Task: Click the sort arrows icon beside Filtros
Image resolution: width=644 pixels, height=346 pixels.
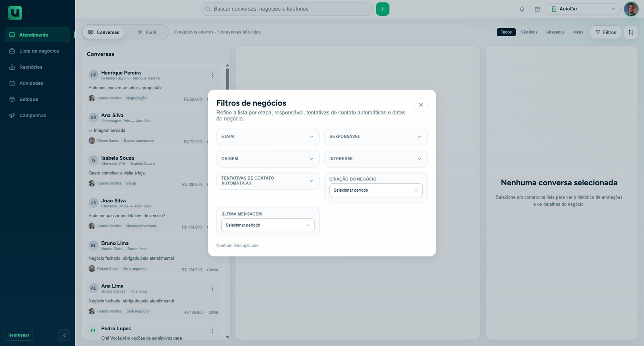Action: click(631, 32)
